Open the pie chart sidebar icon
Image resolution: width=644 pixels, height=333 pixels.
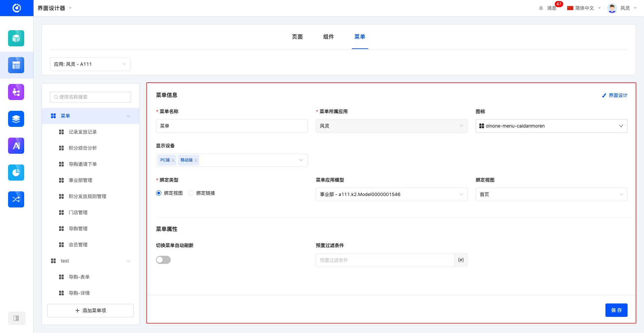[16, 173]
